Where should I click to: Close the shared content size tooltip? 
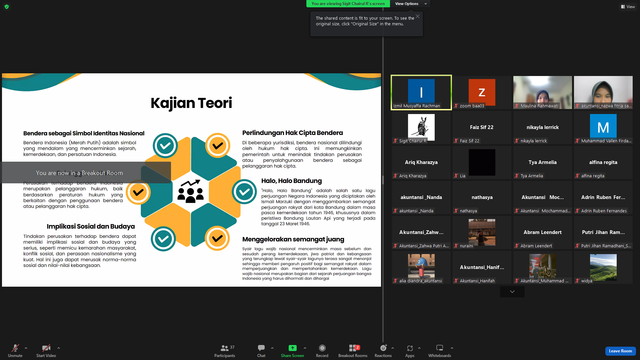pos(418,16)
